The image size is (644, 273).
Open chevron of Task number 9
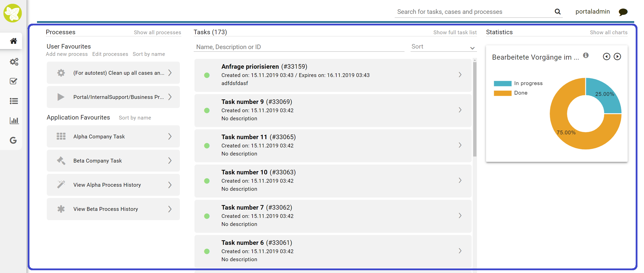tap(460, 110)
